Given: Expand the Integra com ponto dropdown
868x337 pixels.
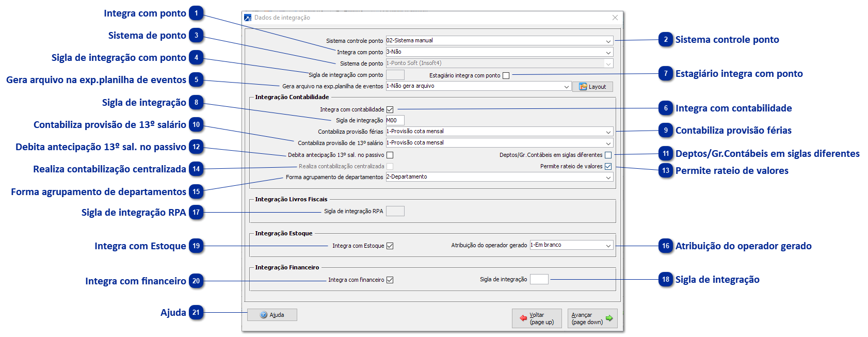Looking at the screenshot, I should (x=608, y=52).
